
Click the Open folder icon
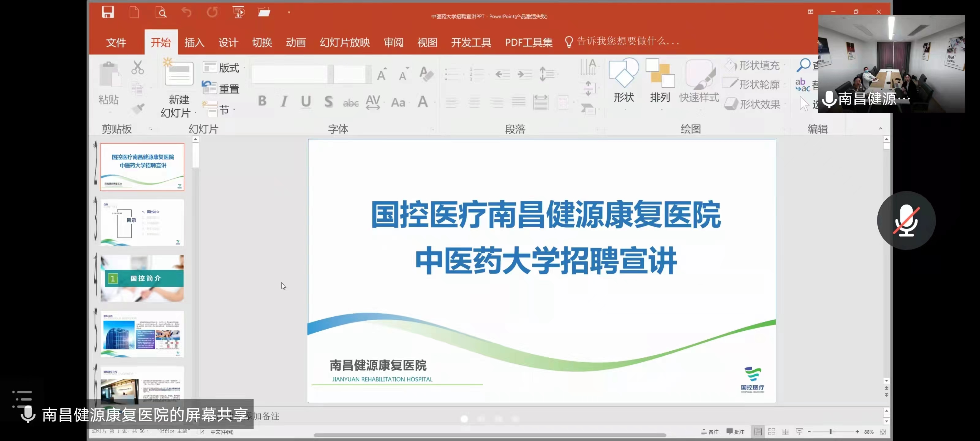coord(264,12)
